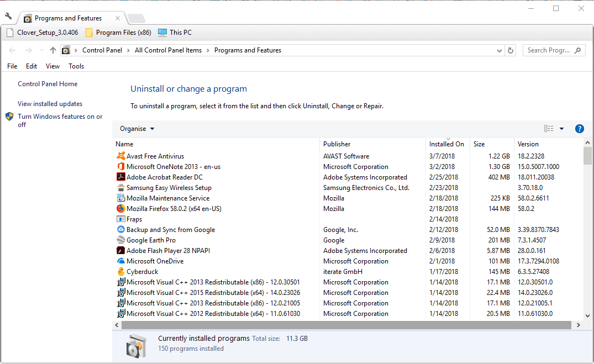The image size is (594, 364).
Task: Go forward using the Forward arrow
Action: pyautogui.click(x=28, y=50)
